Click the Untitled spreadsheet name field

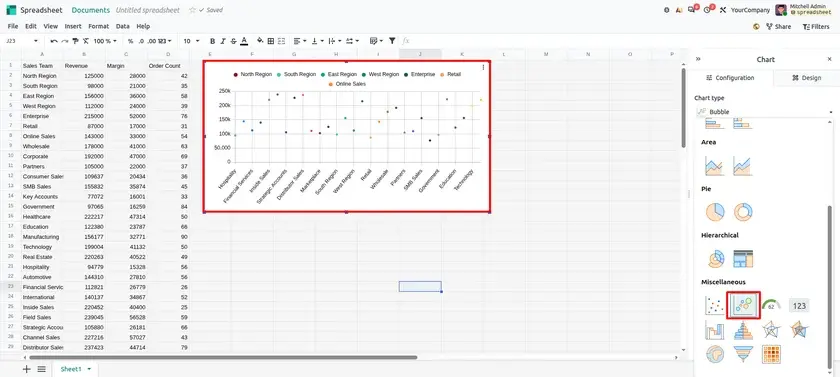149,10
